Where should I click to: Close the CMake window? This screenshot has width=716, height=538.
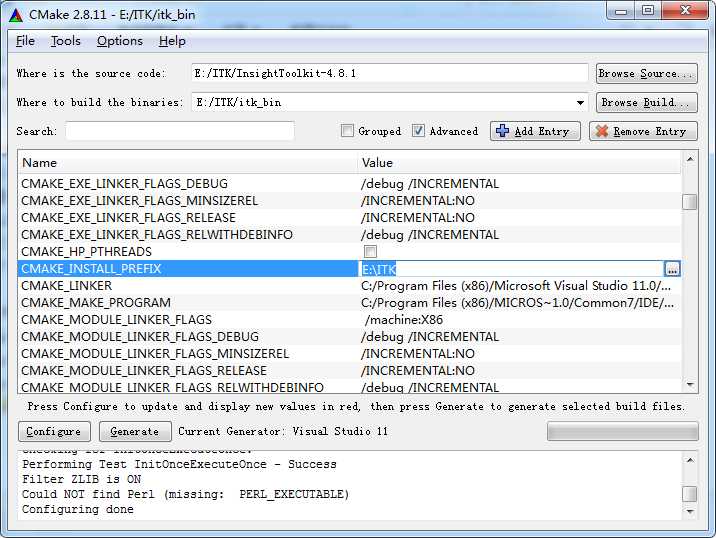pyautogui.click(x=685, y=11)
